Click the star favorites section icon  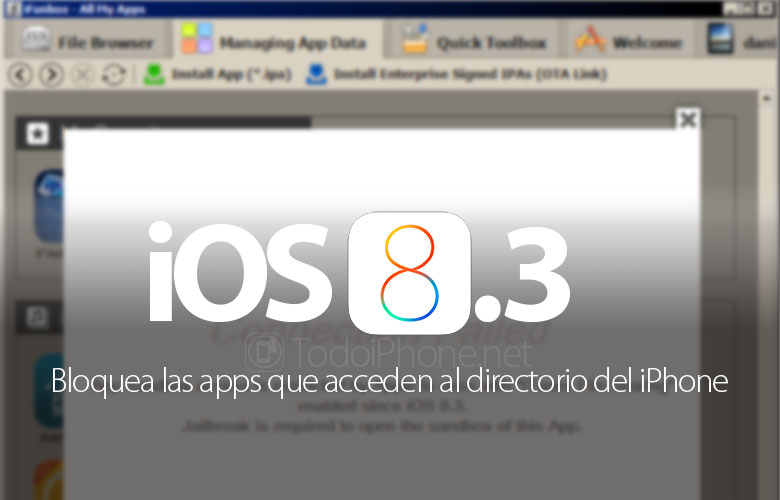[38, 133]
